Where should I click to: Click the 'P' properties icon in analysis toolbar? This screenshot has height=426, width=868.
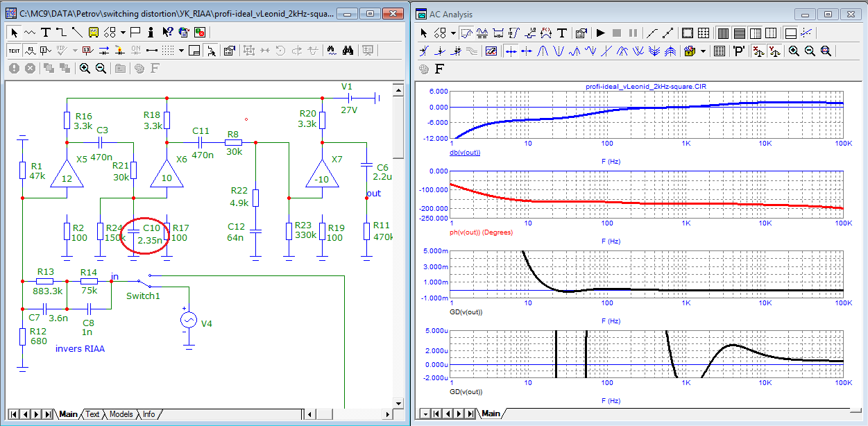click(739, 51)
